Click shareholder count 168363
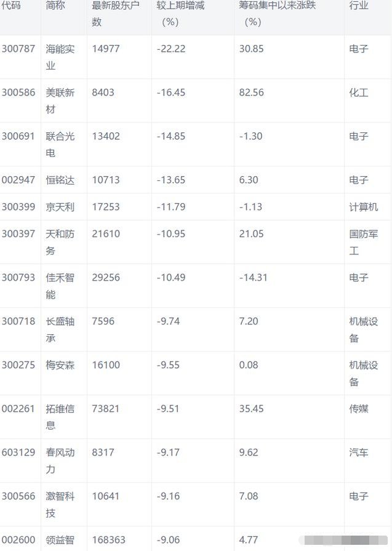The width and height of the screenshot is (392, 551). click(x=108, y=539)
